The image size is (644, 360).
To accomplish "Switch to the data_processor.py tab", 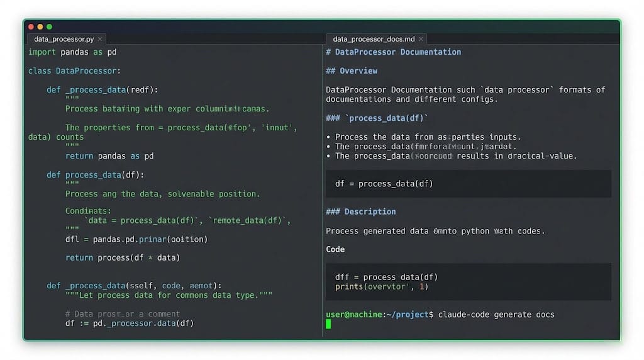I will (63, 39).
